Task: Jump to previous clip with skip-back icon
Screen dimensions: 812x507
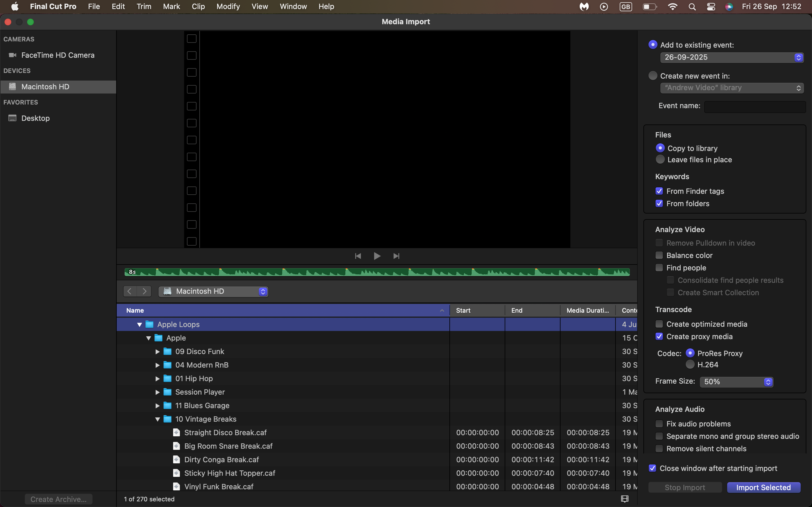Action: tap(358, 256)
